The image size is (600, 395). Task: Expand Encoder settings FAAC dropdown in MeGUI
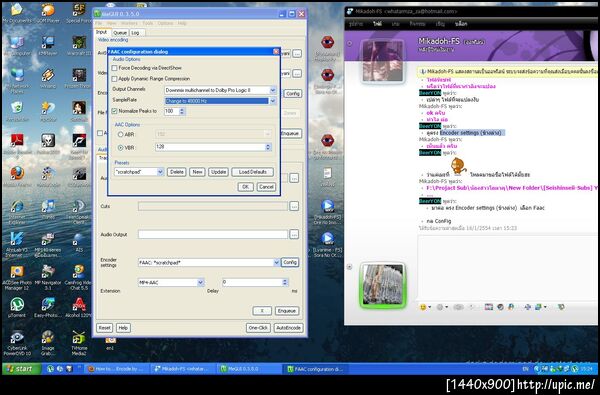(276, 263)
